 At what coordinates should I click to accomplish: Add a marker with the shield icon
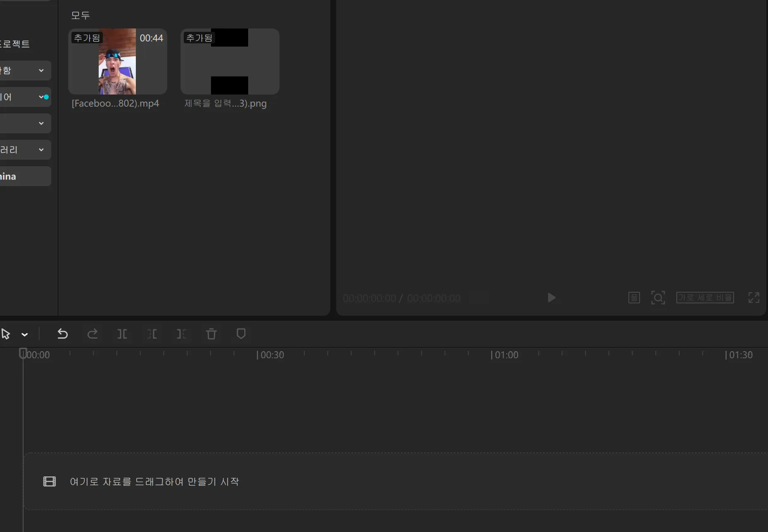coord(241,334)
